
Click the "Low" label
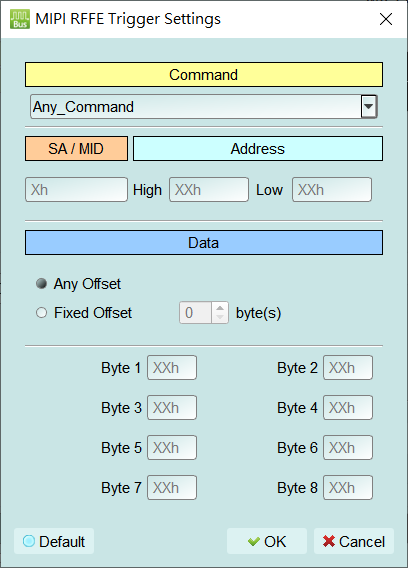[x=269, y=190]
